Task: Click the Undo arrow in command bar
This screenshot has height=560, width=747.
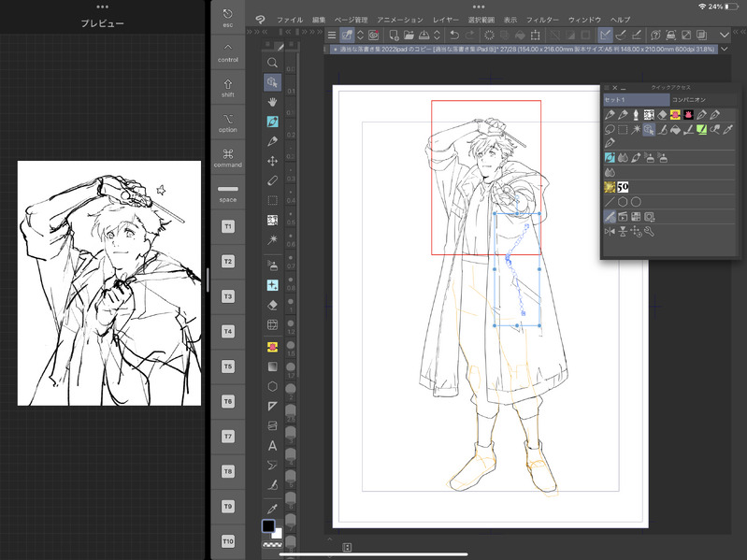Action: point(454,36)
